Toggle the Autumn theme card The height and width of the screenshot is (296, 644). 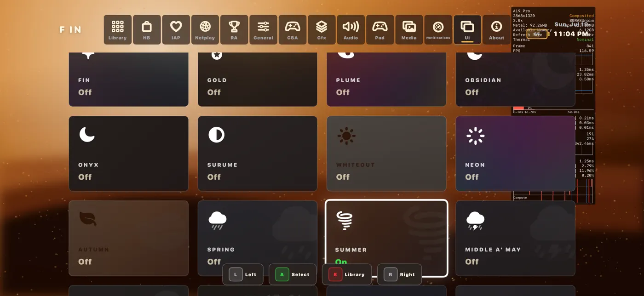tap(129, 238)
